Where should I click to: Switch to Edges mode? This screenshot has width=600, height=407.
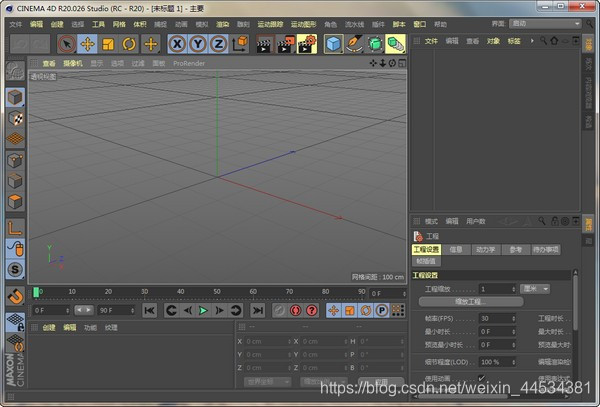(15, 181)
